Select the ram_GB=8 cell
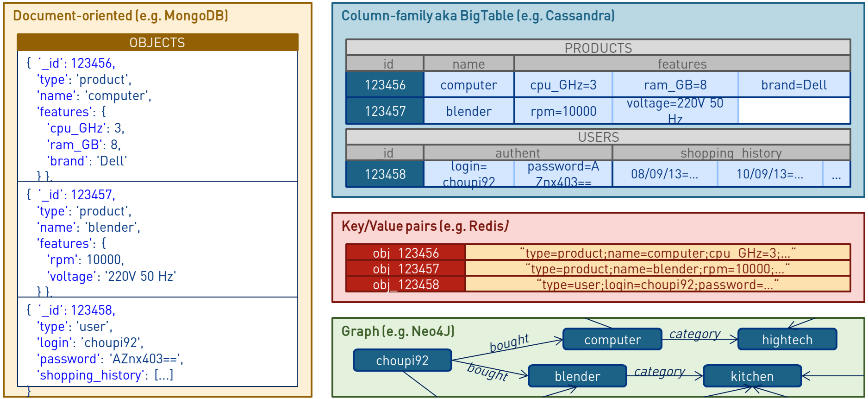The image size is (868, 399). (x=675, y=85)
